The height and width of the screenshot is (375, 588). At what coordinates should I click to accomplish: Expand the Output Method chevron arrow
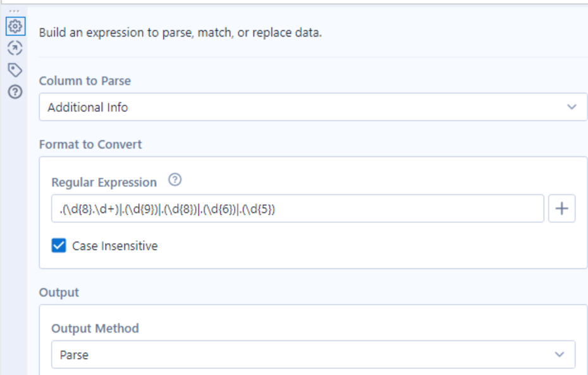click(559, 355)
